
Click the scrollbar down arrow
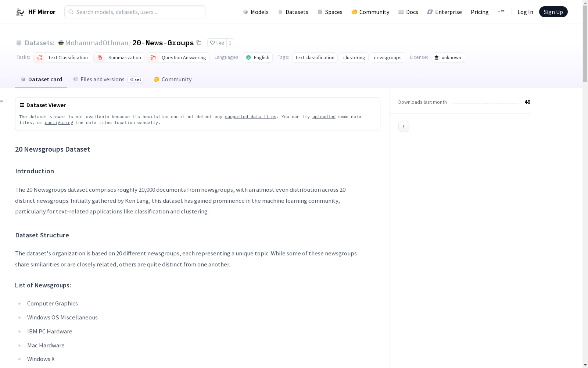[585, 365]
